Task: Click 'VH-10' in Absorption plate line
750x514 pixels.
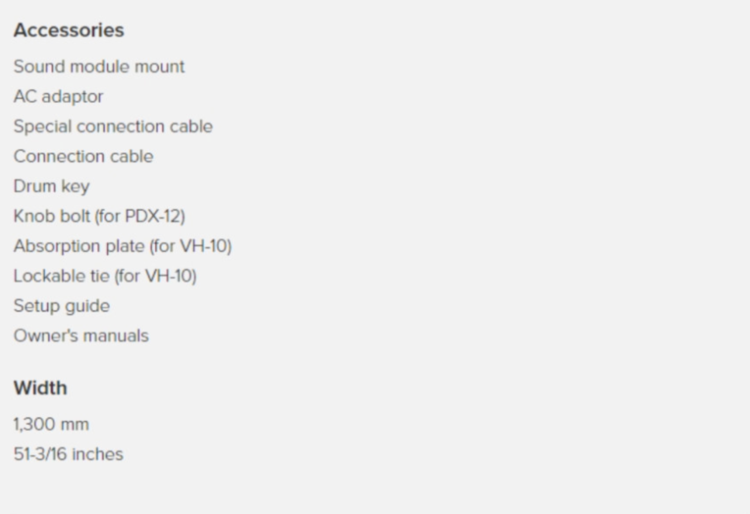Action: pos(203,246)
